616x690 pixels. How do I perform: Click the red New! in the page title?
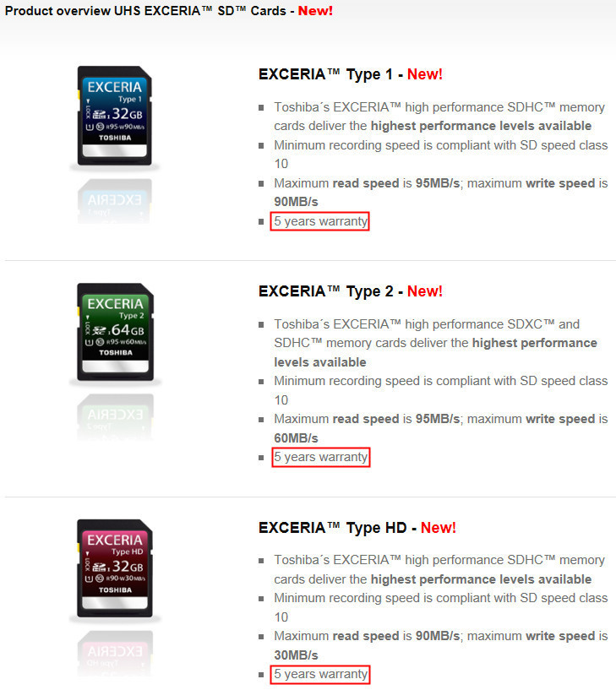pos(315,11)
